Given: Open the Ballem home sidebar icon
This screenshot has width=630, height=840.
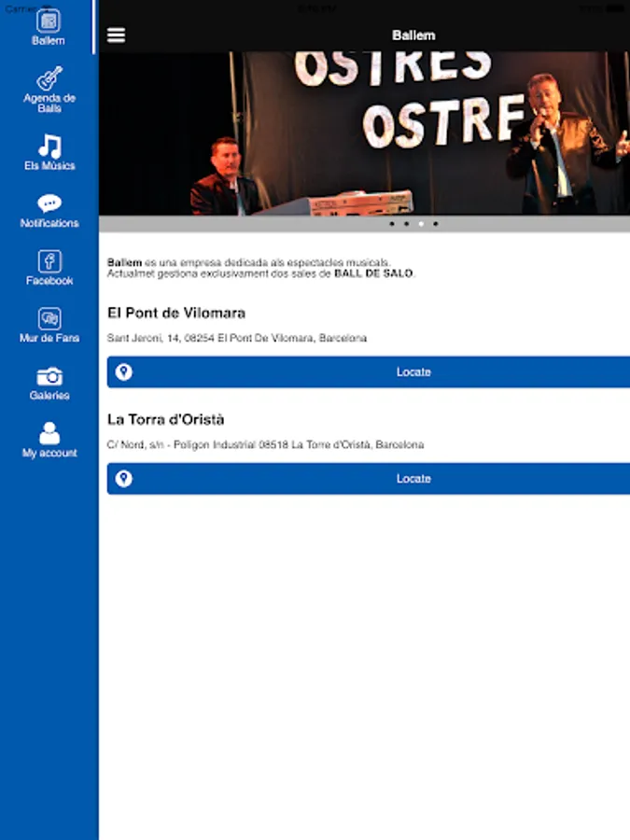Looking at the screenshot, I should pyautogui.click(x=49, y=21).
